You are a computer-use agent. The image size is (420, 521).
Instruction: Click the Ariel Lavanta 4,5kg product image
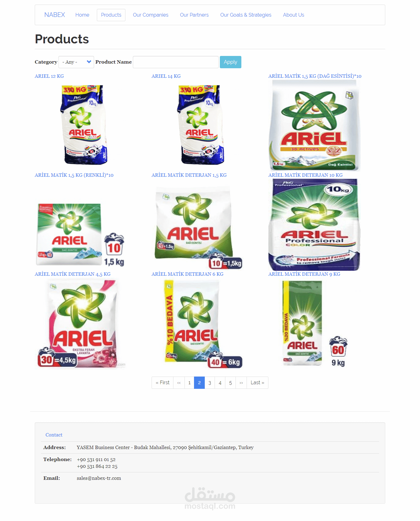(81, 324)
